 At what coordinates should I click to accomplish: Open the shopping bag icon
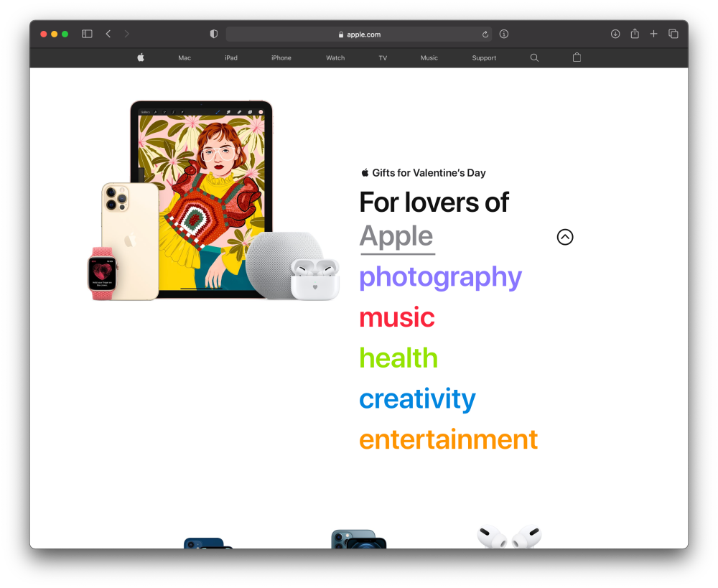click(577, 57)
